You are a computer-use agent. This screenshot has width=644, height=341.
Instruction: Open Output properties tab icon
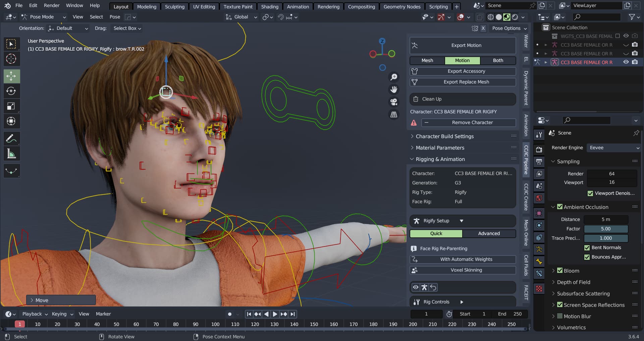[539, 162]
